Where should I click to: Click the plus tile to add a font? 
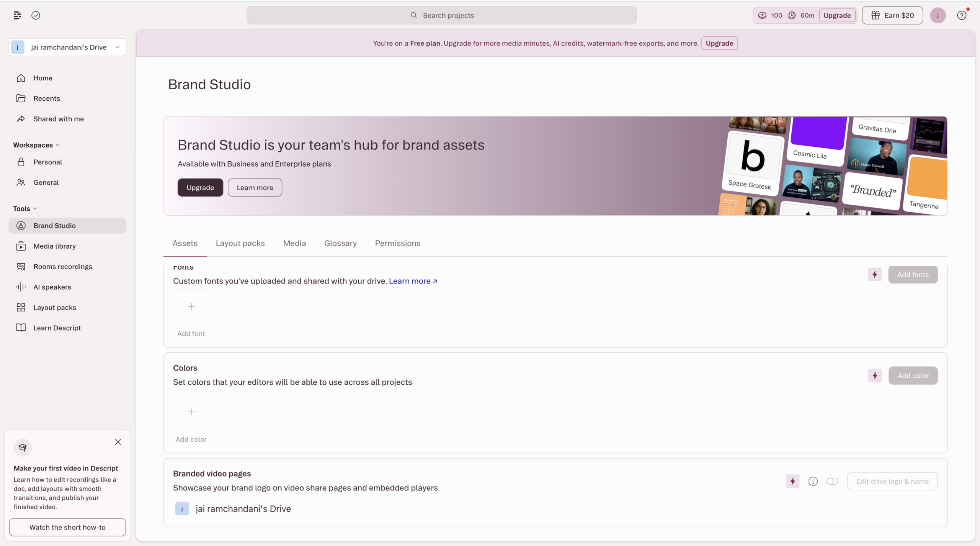pyautogui.click(x=191, y=306)
